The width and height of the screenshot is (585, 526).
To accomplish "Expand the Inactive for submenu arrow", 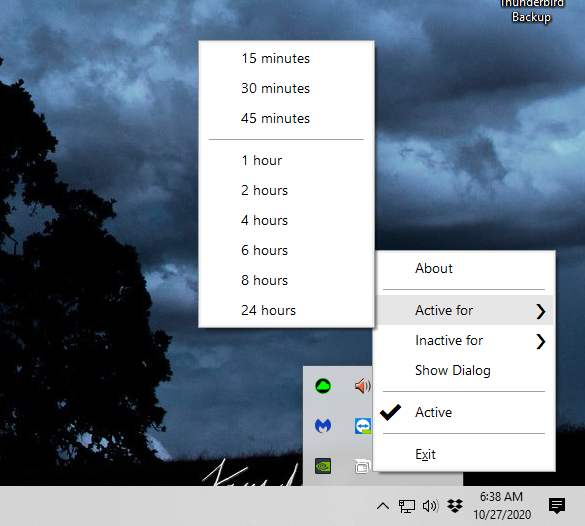I will [x=541, y=341].
